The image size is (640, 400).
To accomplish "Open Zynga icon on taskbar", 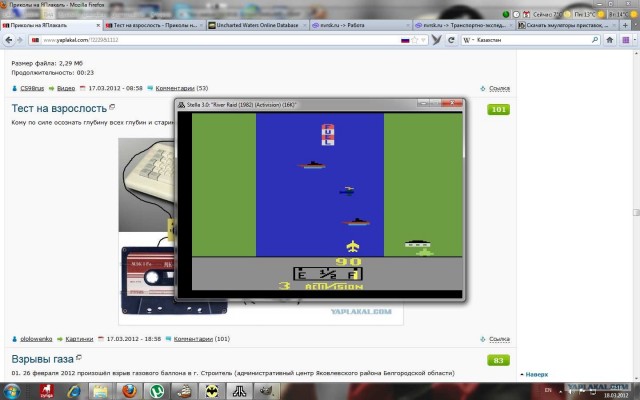I will click(x=47, y=391).
